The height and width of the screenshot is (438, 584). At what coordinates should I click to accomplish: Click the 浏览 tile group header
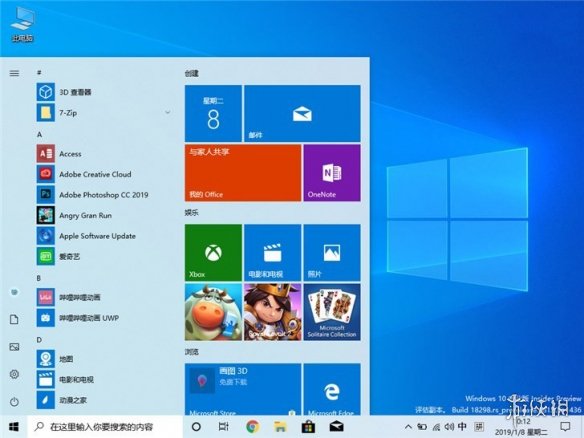pyautogui.click(x=191, y=352)
